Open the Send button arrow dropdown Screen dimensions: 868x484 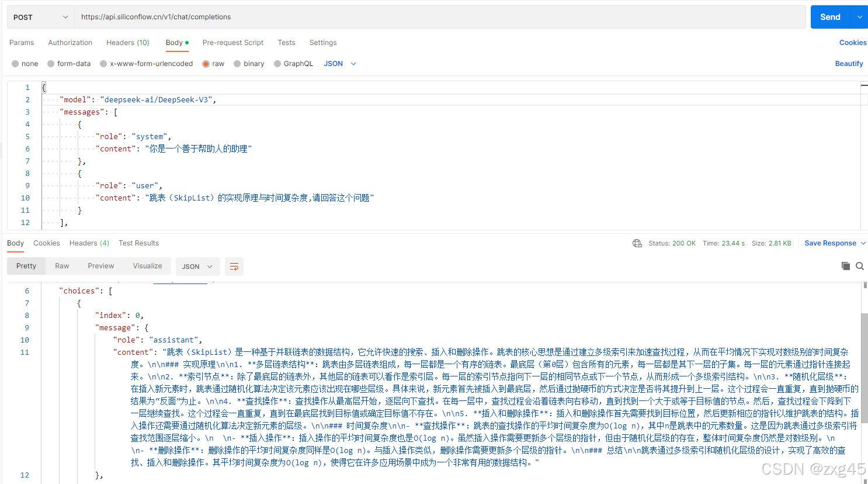click(859, 17)
